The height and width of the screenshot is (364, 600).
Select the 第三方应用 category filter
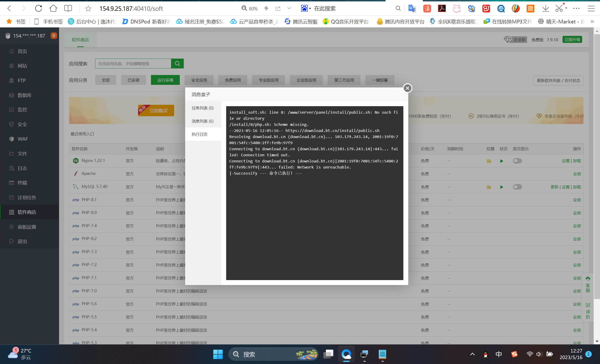[344, 80]
